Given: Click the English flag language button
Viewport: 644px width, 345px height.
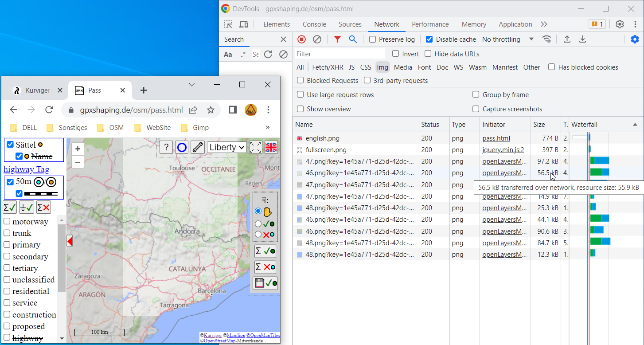Looking at the screenshot, I should (271, 147).
